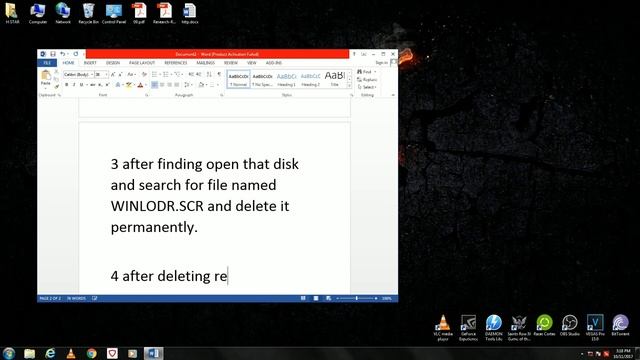Viewport: 640px width, 360px height.
Task: Click the Text Highlight Color button
Action: [x=129, y=85]
